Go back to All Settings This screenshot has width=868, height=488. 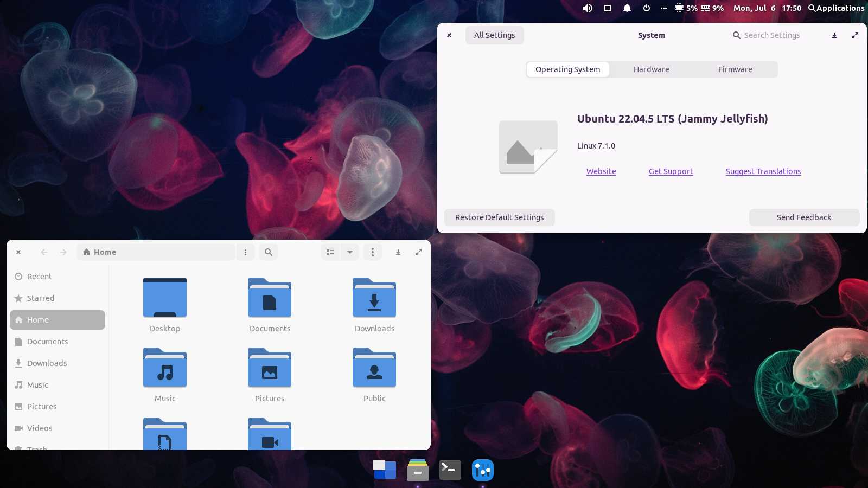pyautogui.click(x=494, y=35)
